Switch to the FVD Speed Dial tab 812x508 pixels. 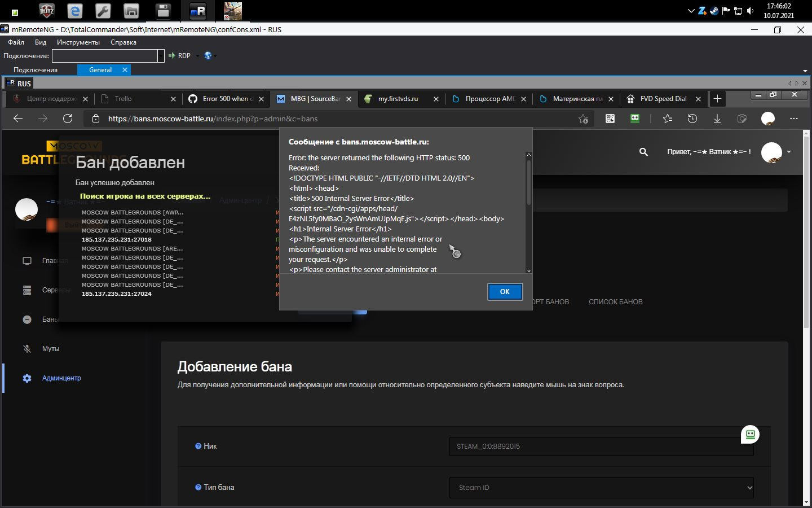pyautogui.click(x=664, y=99)
